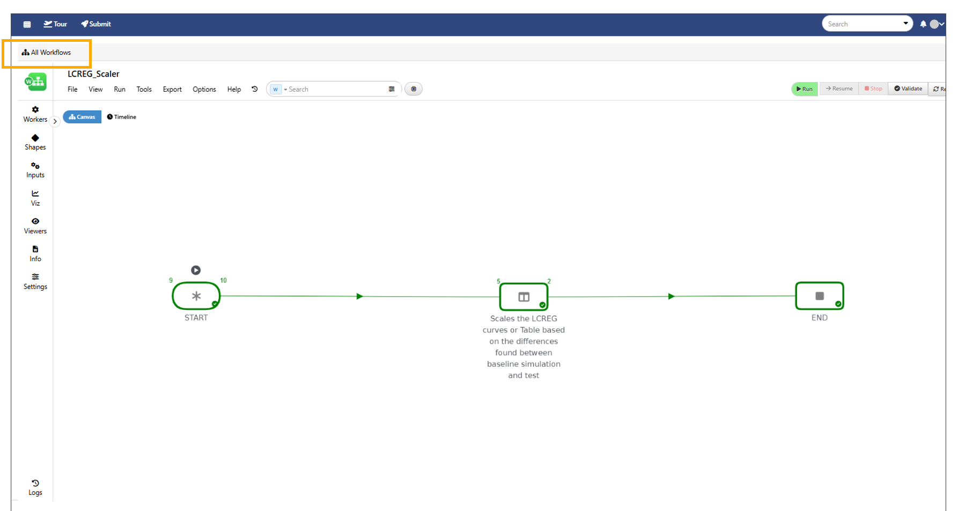Switch to the Canvas view
The image size is (980, 511).
(82, 117)
